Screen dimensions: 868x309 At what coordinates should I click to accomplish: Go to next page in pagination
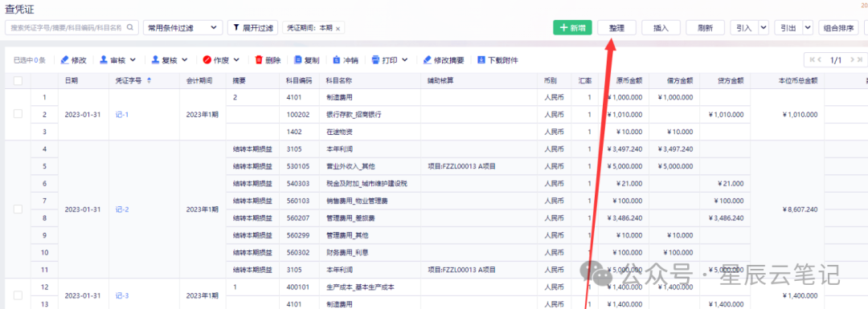pyautogui.click(x=851, y=59)
